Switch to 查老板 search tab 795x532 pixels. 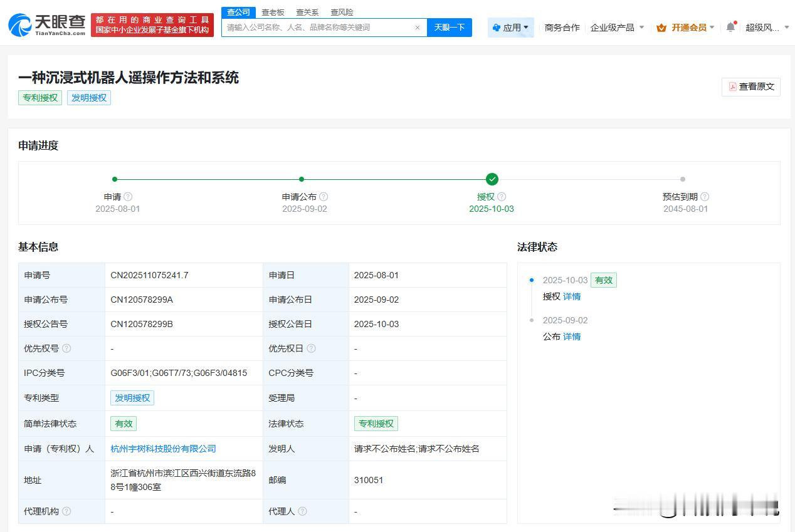[x=273, y=12]
